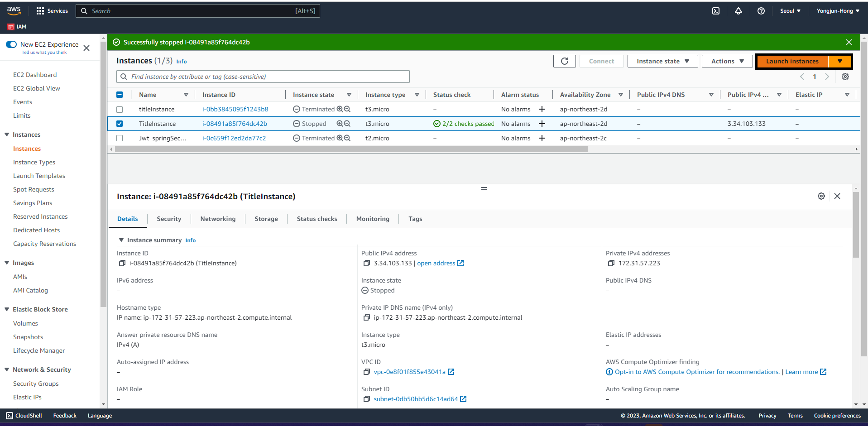The width and height of the screenshot is (868, 427).
Task: Add alarm for titleInstance row
Action: [542, 109]
